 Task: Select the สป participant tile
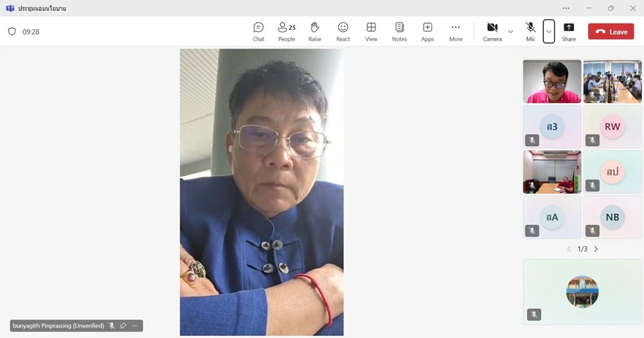612,172
